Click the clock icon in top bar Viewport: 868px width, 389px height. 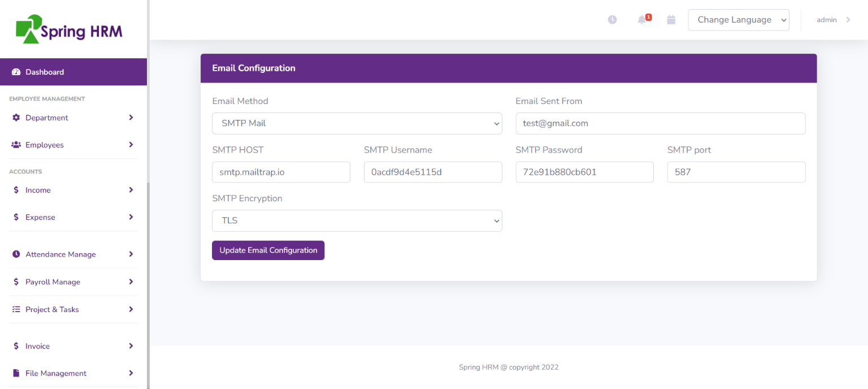[612, 20]
